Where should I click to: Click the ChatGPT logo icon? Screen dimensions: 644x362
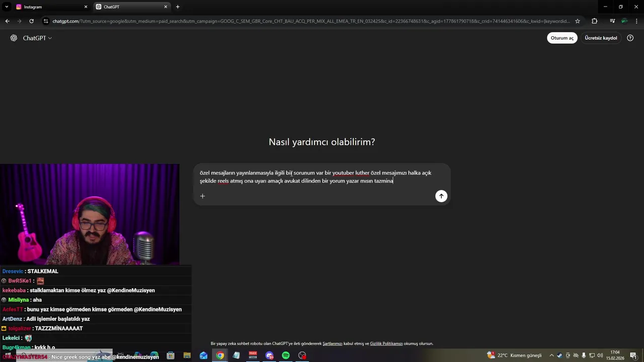click(x=14, y=38)
